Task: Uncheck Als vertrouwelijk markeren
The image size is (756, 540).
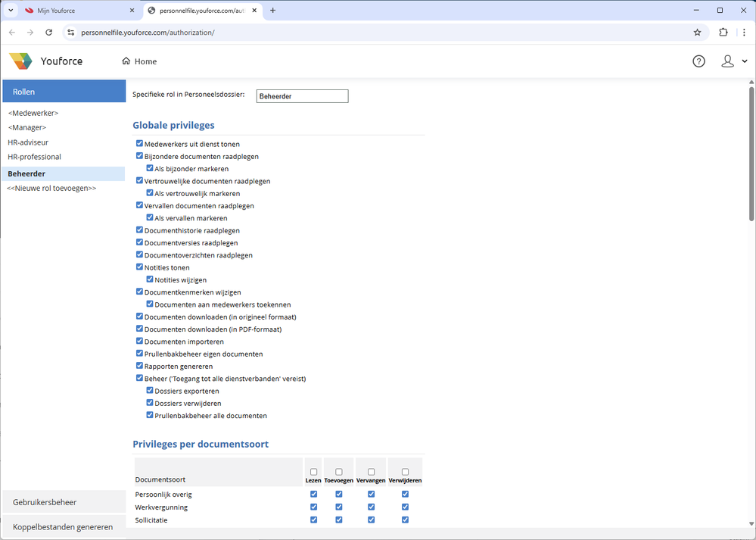Action: pos(150,192)
